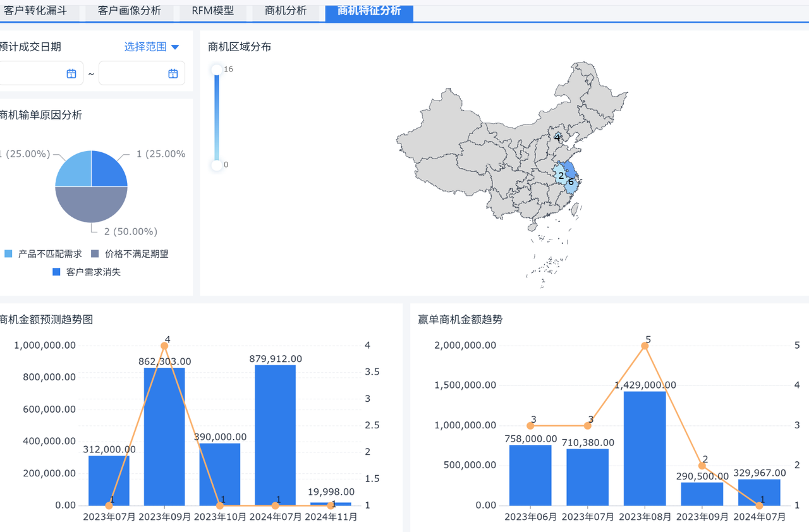Toggle the 产品不匹配需求 legend item
Screen dimensions: 809x532
tap(43, 254)
